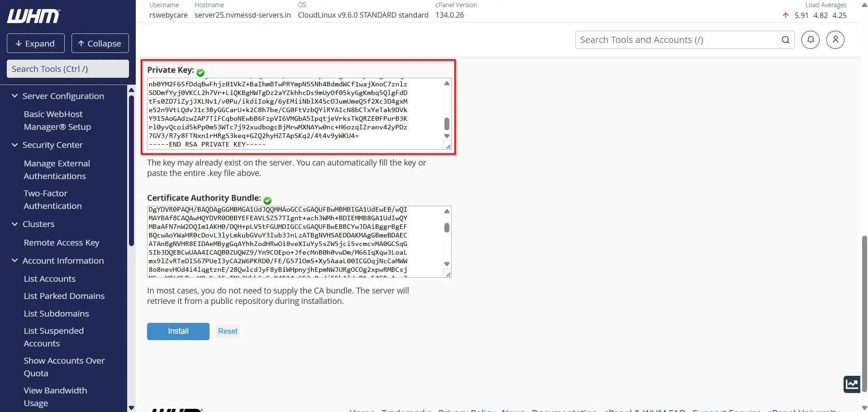Open List Suspended Accounts
Viewport: 868px width, 412px height.
(x=54, y=337)
